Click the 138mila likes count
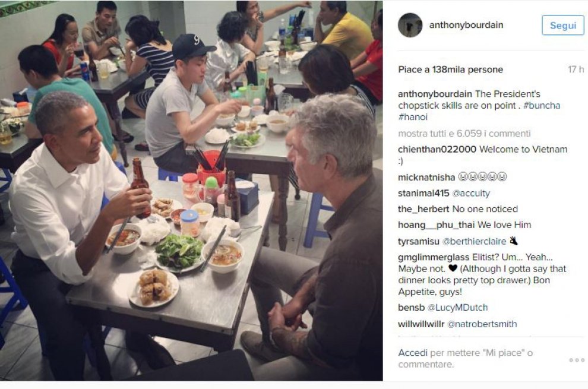This screenshot has height=389, width=588. point(450,69)
